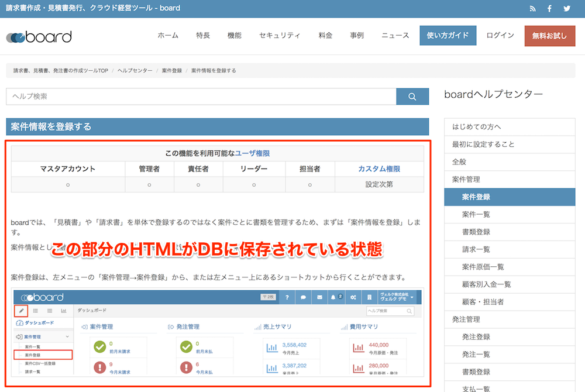
Task: Click the building icon in embedded screenshot
Action: tap(369, 297)
